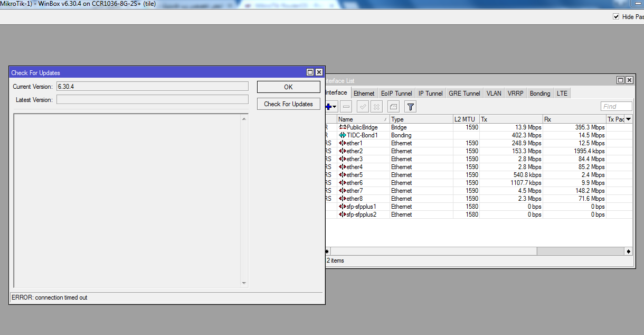Click the ether8 interface icon

point(343,199)
